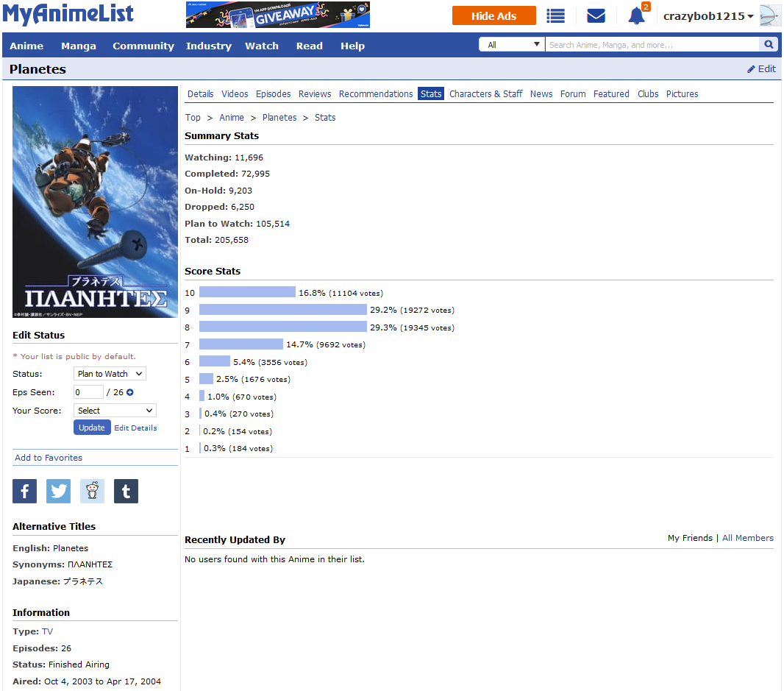Click the Hide Ads button
This screenshot has width=784, height=691.
493,15
